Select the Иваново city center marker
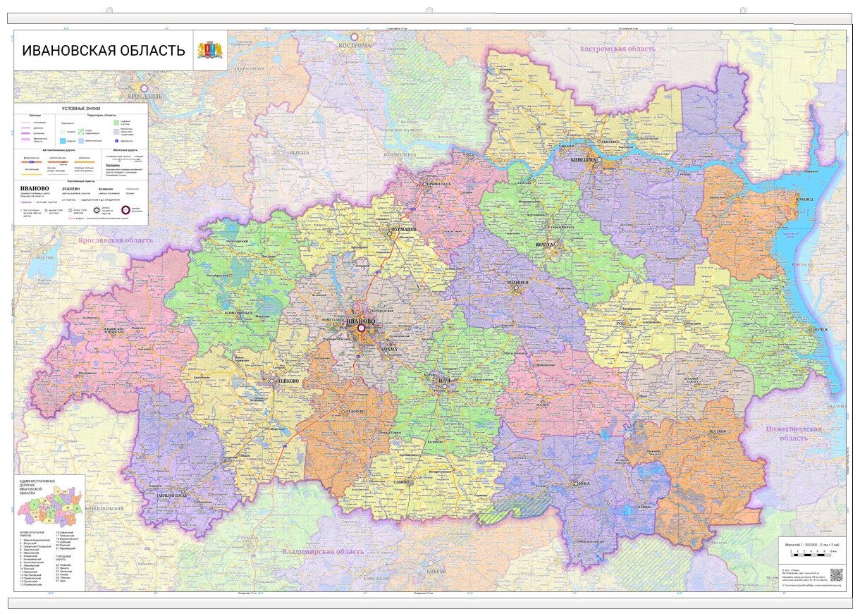 pos(361,328)
